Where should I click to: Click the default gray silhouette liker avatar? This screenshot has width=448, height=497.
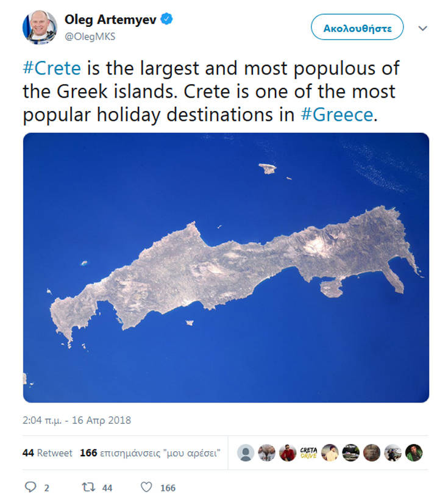(246, 452)
